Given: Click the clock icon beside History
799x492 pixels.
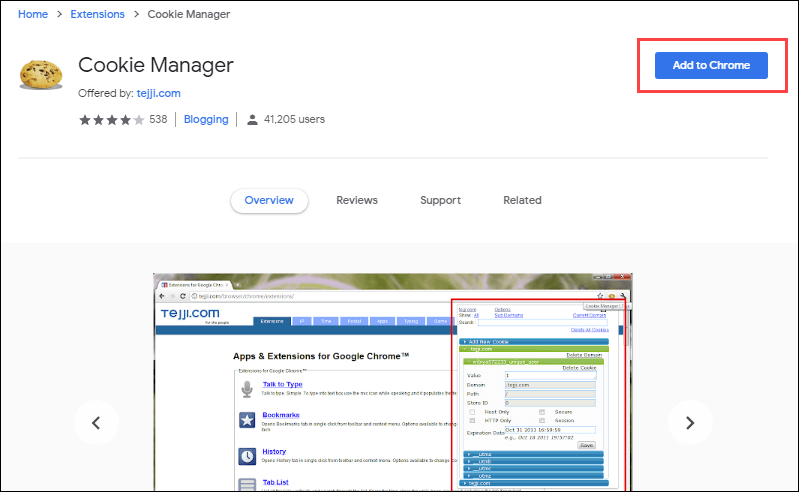Looking at the screenshot, I should [247, 456].
